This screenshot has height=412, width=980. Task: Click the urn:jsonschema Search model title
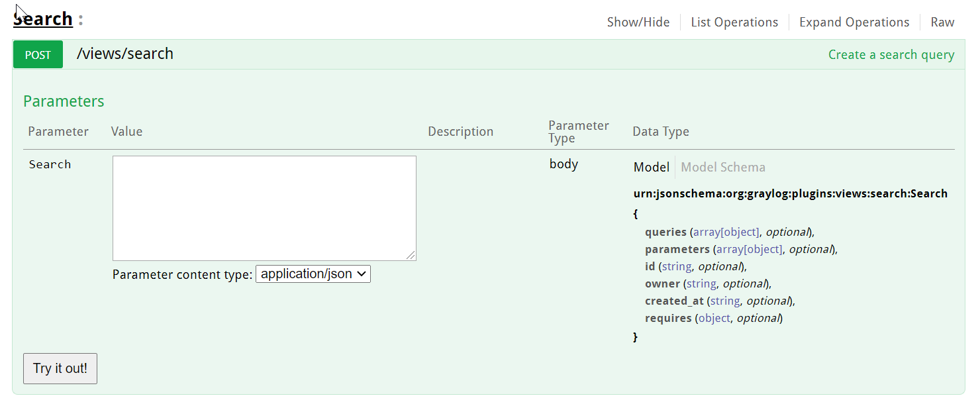click(x=790, y=194)
